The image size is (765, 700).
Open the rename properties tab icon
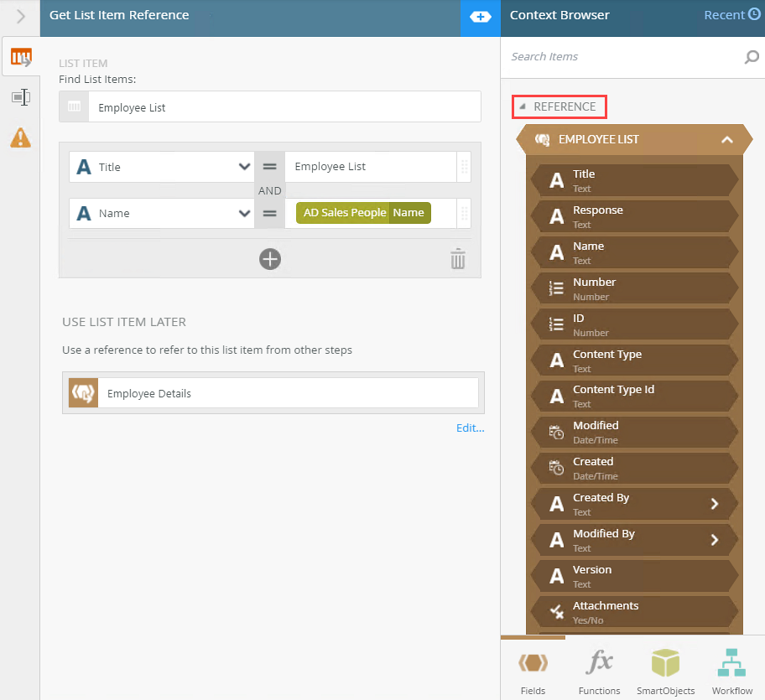[21, 97]
